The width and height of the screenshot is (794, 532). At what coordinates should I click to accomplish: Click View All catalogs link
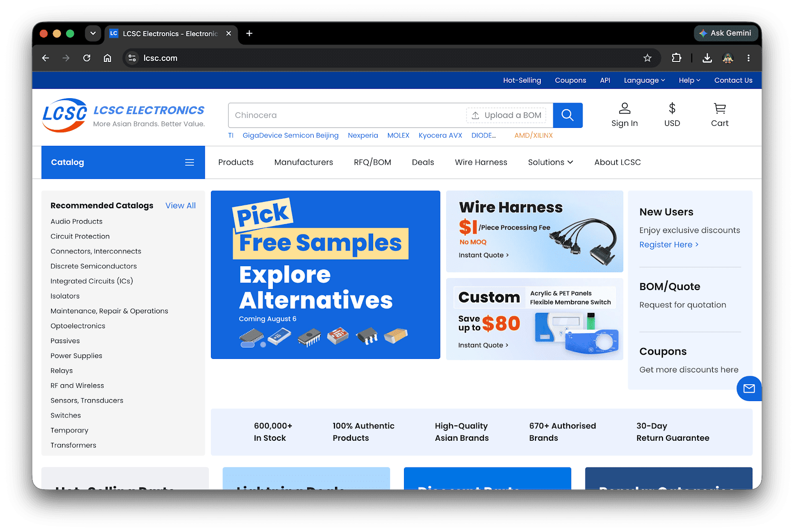181,205
